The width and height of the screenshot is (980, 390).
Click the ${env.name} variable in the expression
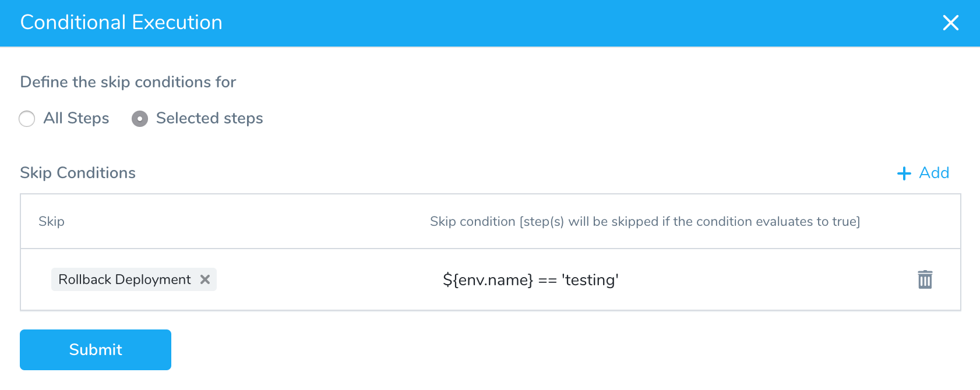tap(488, 280)
